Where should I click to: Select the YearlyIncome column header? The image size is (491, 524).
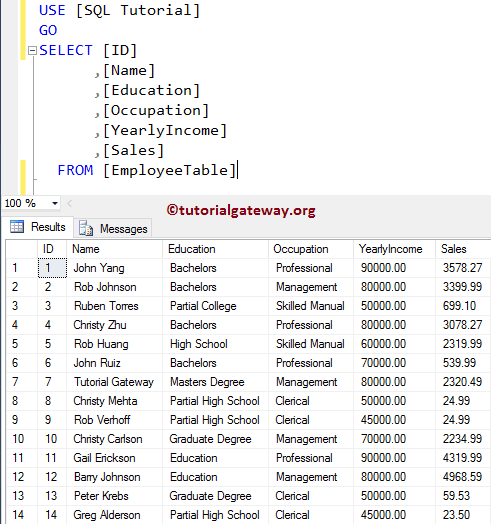(394, 249)
